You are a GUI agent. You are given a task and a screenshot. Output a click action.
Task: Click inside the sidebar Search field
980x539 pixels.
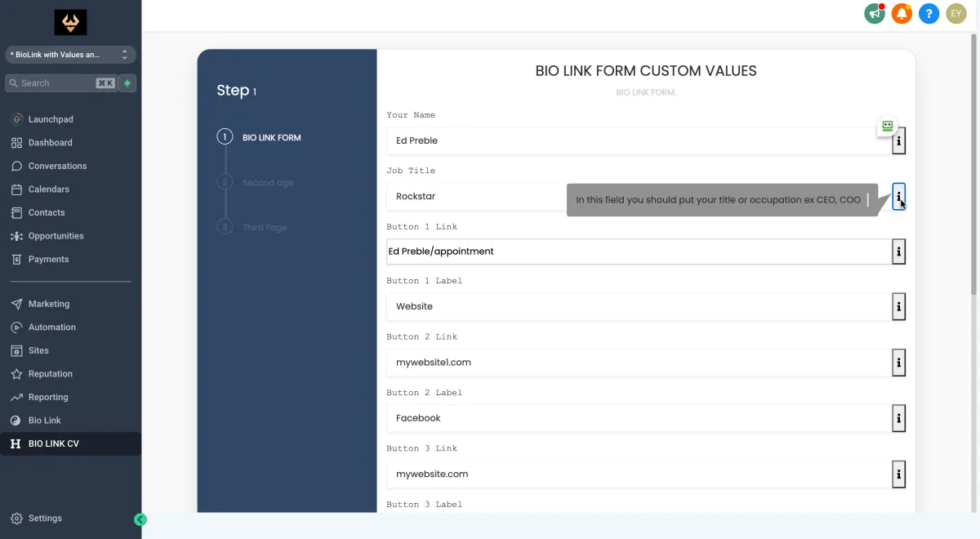coord(57,82)
